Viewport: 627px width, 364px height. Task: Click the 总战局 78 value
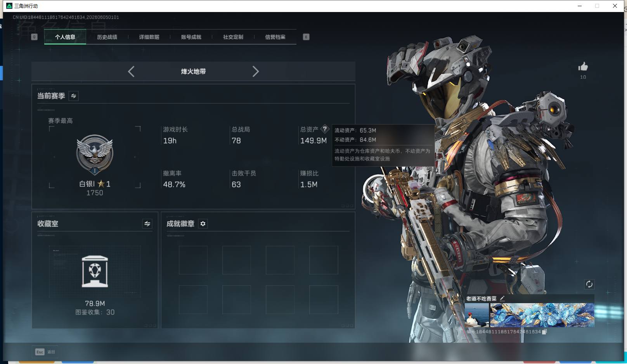click(x=236, y=141)
